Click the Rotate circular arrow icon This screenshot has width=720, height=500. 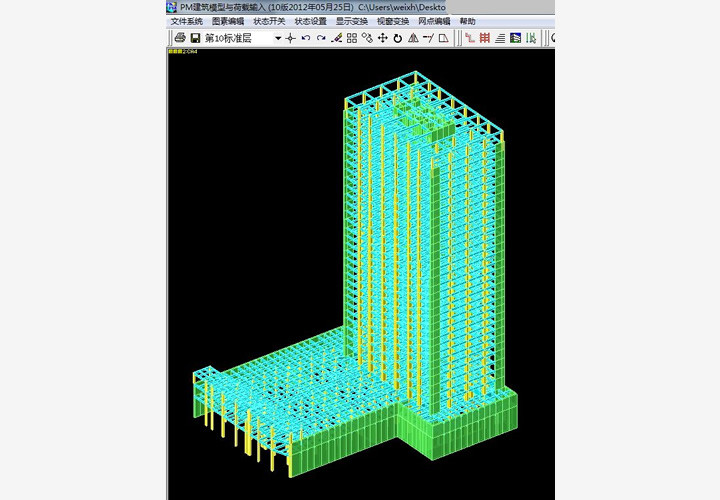(397, 38)
